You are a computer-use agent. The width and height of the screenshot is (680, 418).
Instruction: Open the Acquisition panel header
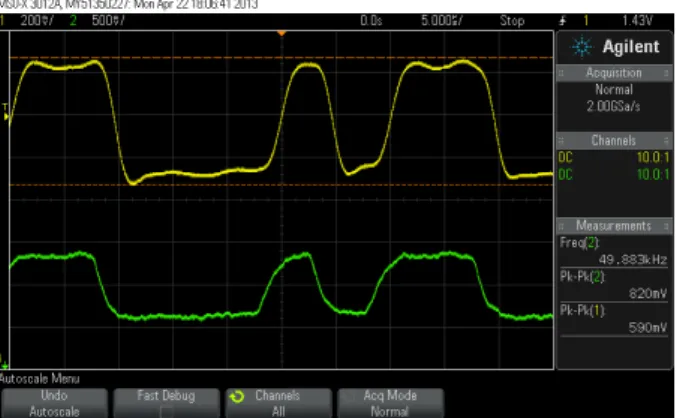[614, 73]
